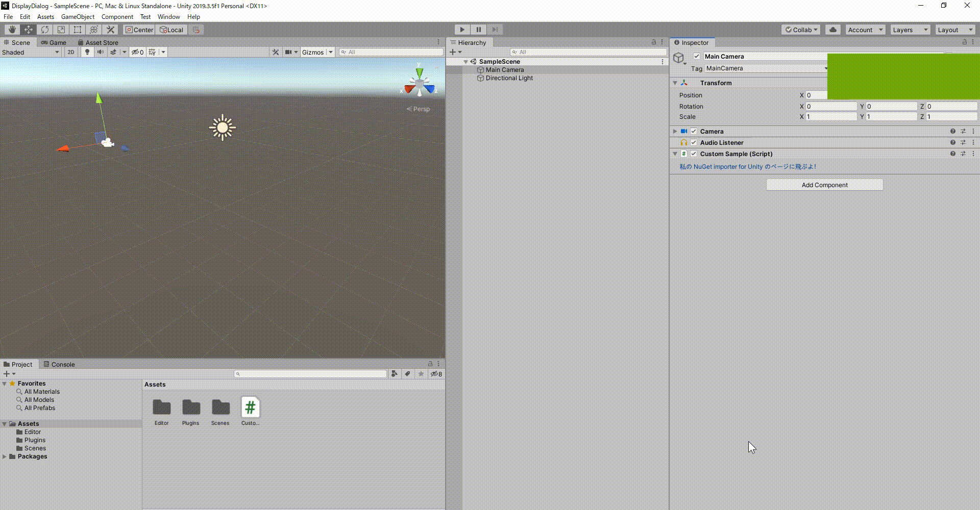Lock the Hierarchy panel

[x=654, y=42]
